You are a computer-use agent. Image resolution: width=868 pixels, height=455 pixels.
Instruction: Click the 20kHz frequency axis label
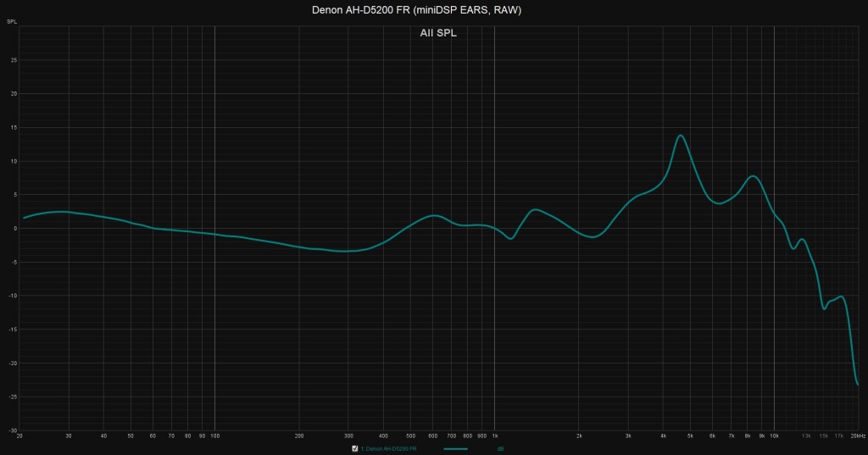[856, 436]
